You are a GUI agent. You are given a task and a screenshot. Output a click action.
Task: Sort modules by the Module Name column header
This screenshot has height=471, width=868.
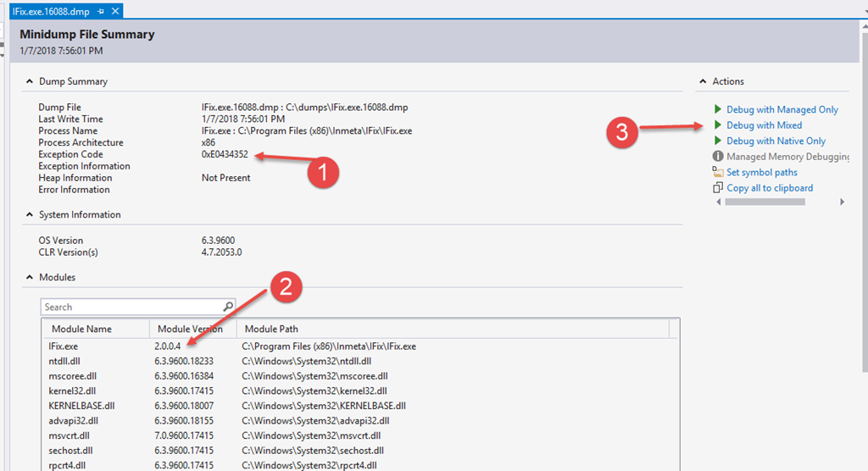click(81, 329)
